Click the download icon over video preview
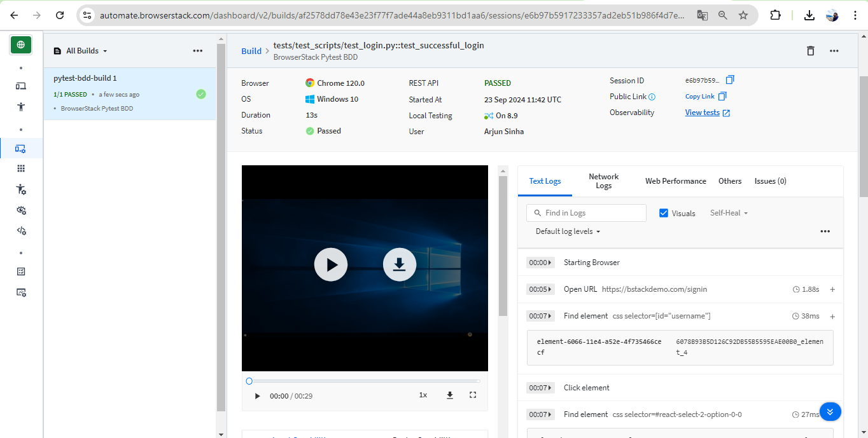 tap(399, 264)
